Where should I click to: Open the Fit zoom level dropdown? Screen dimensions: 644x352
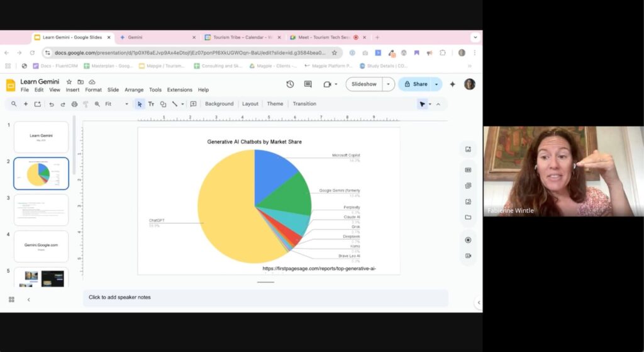116,104
